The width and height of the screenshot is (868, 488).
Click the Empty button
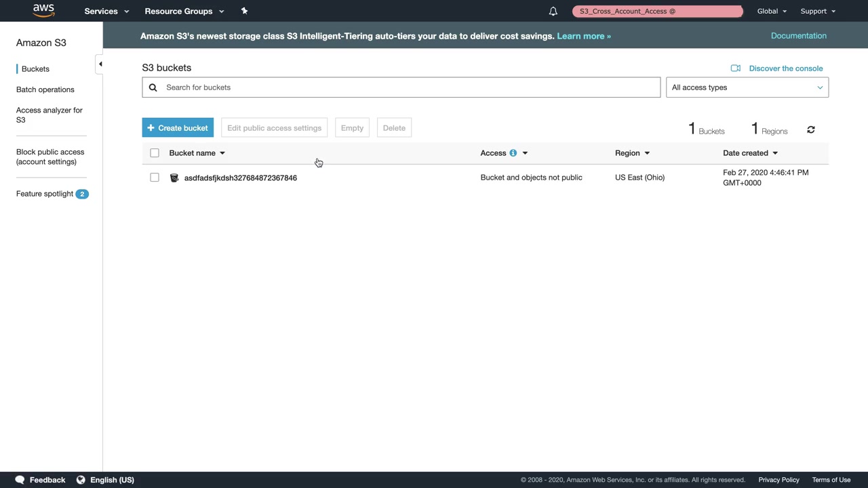tap(352, 128)
